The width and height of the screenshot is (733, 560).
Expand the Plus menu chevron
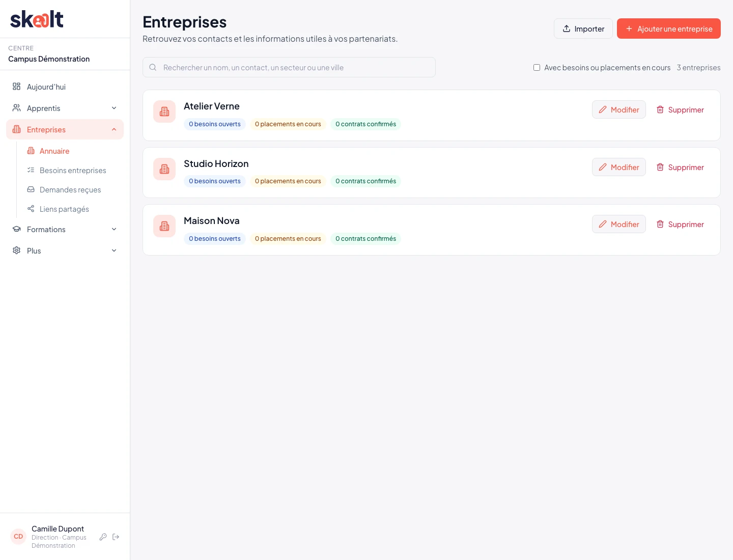(114, 250)
